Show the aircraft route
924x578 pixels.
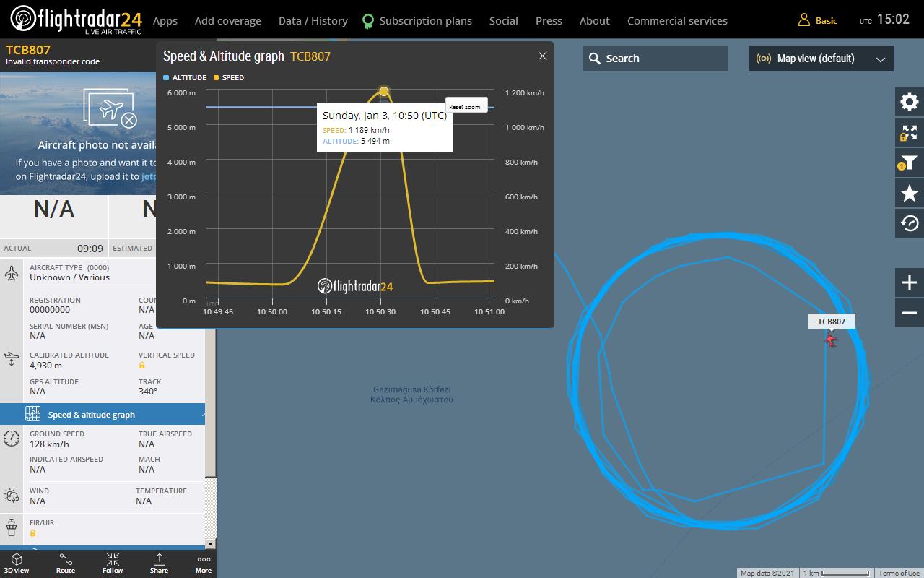(66, 564)
